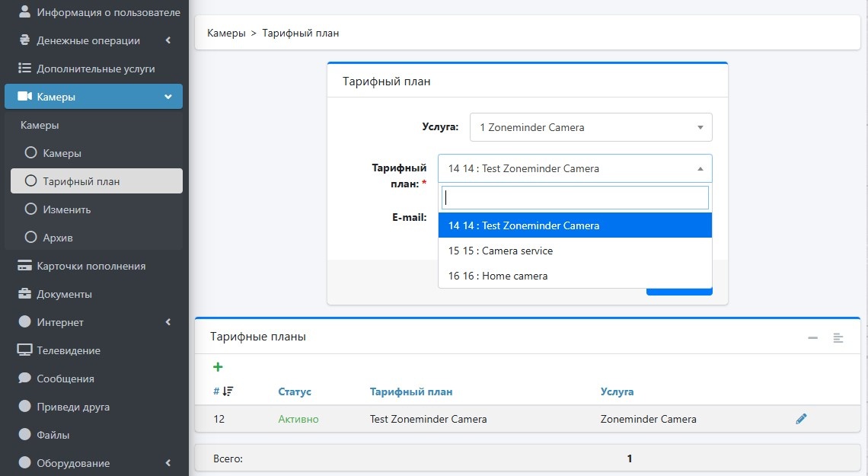Image resolution: width=868 pixels, height=476 pixels.
Task: Click the Zoneminder Camera service cell
Action: (x=648, y=419)
